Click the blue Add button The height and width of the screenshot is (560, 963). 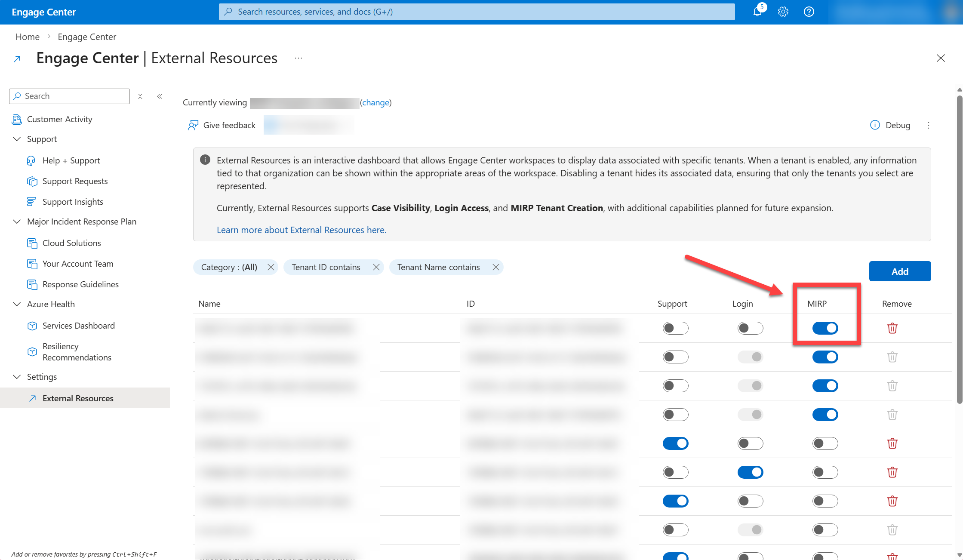click(x=900, y=271)
